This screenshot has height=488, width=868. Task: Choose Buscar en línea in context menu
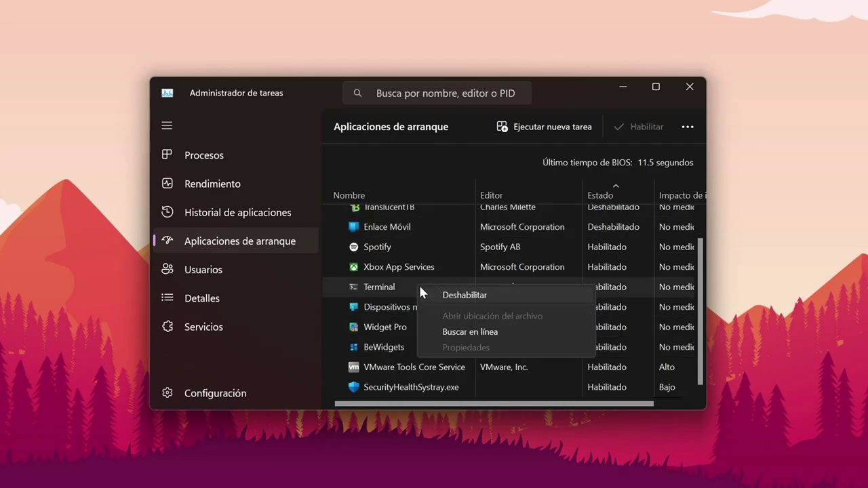[506, 331]
